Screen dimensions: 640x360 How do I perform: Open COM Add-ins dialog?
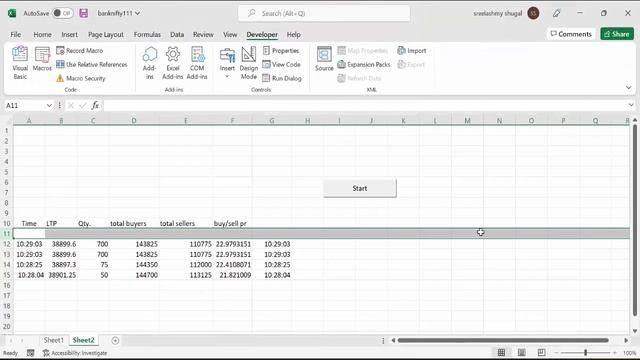pos(197,63)
